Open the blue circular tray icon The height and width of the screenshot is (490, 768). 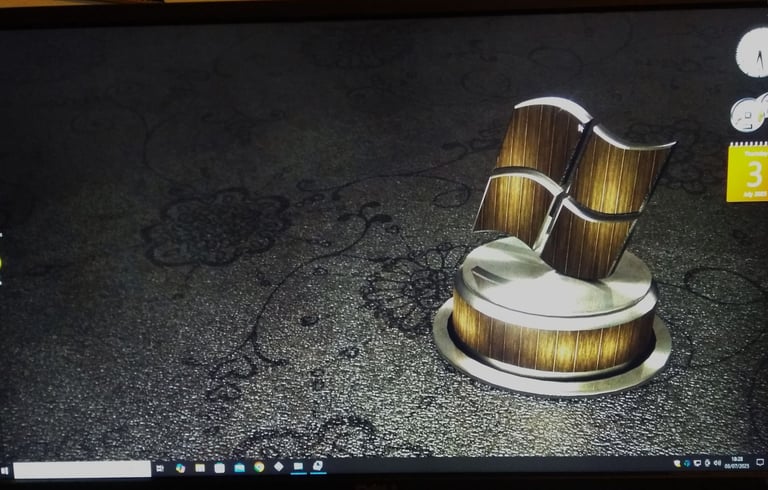click(687, 464)
